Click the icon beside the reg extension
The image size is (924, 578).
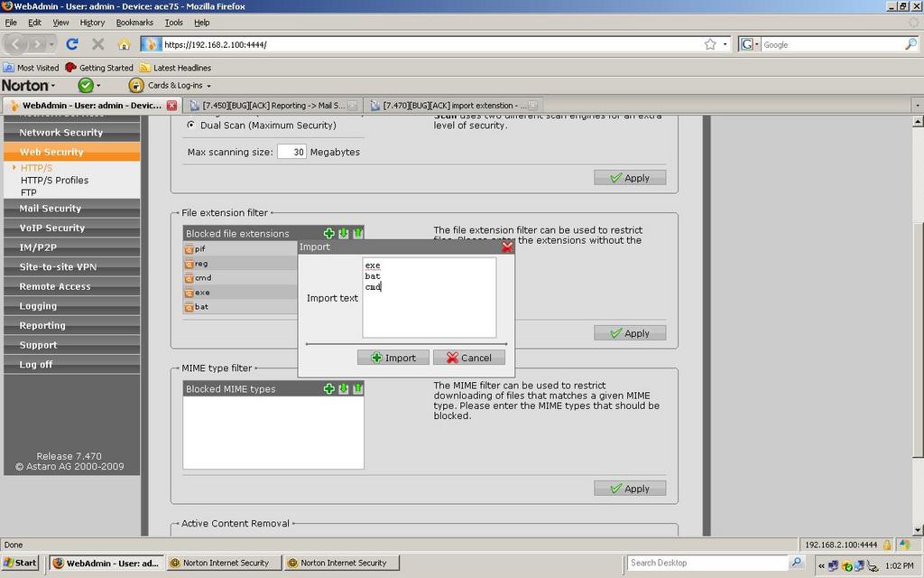189,265
